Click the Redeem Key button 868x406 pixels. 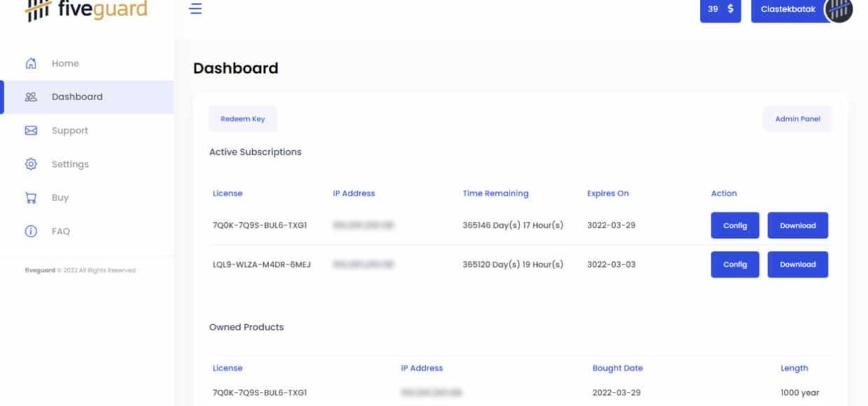[243, 119]
